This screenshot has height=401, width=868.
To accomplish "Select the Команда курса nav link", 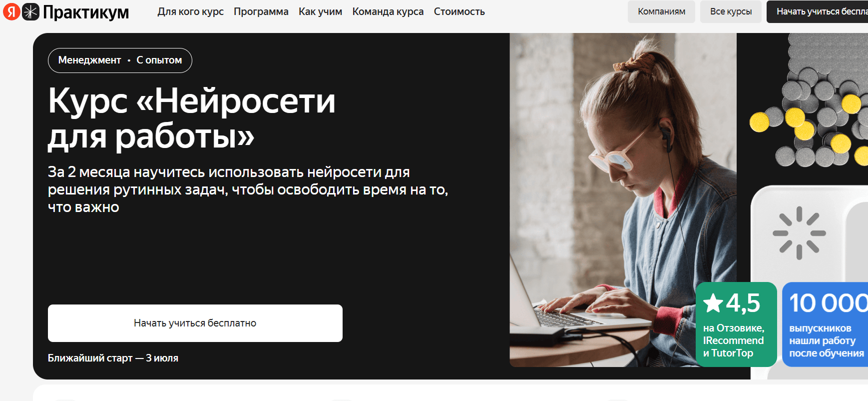I will [388, 11].
